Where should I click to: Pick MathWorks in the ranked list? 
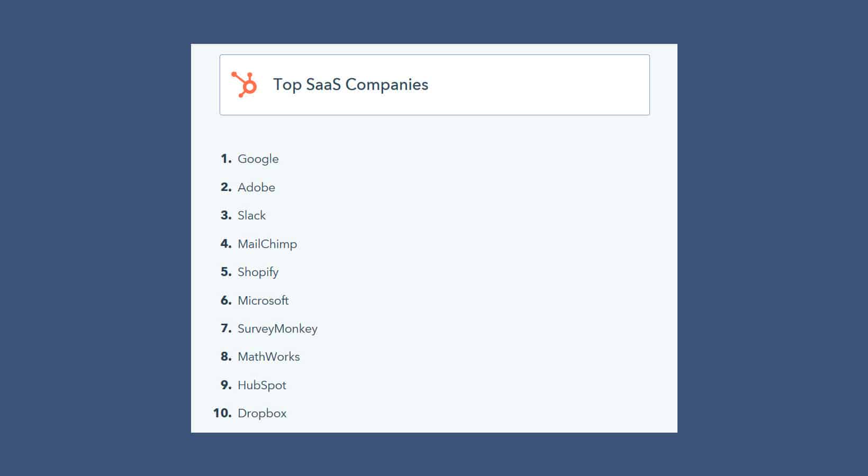coord(268,357)
